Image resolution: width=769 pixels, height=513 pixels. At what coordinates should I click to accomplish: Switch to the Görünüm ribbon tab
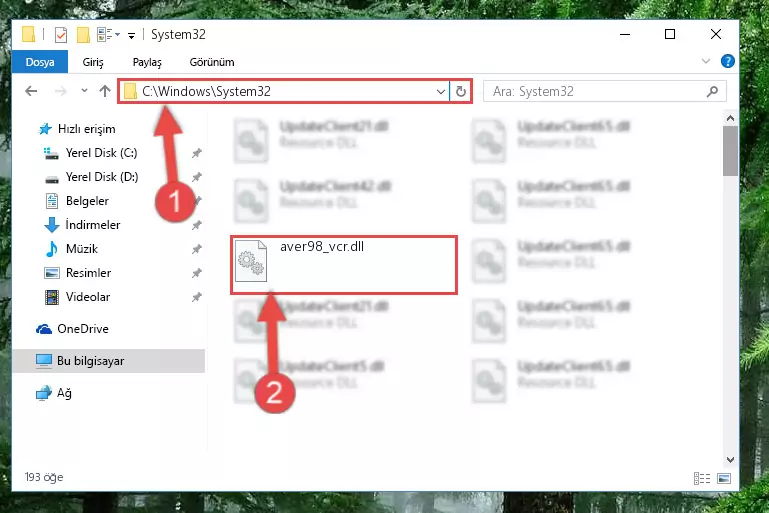(x=212, y=62)
